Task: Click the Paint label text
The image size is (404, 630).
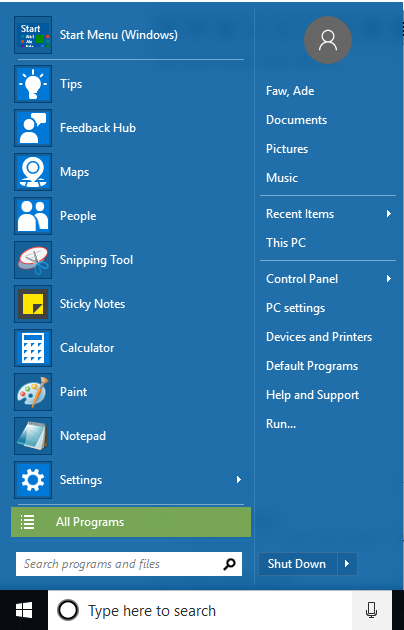Action: click(x=73, y=392)
